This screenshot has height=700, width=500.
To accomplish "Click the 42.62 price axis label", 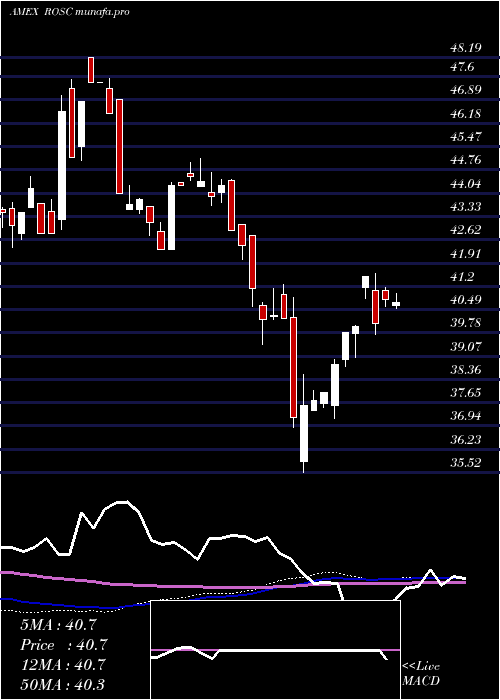I will pyautogui.click(x=466, y=230).
